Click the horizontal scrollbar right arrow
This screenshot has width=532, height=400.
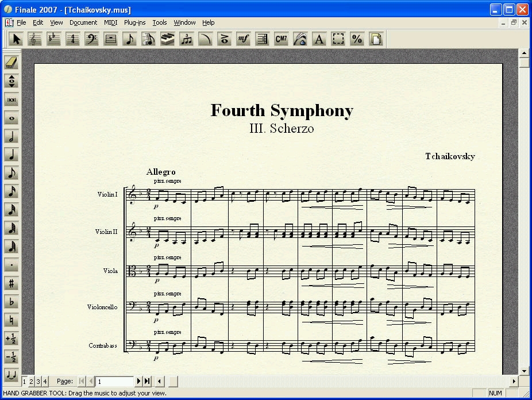(x=514, y=382)
